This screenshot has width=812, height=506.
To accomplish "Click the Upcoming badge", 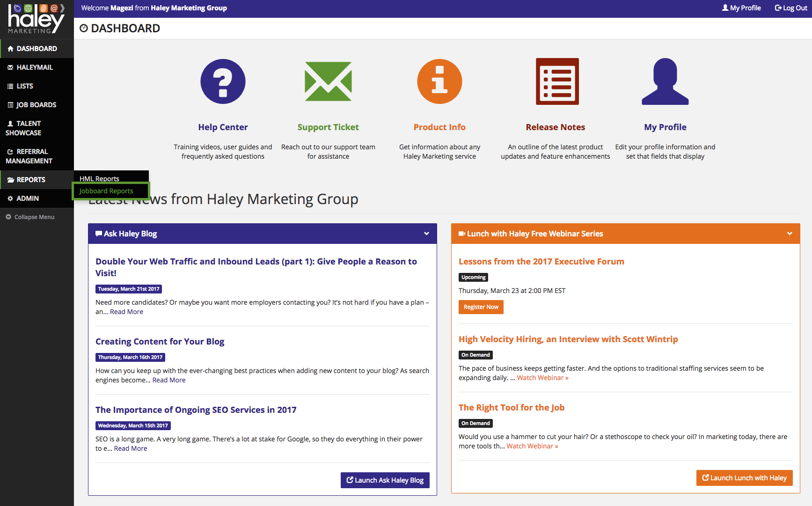I will 473,277.
